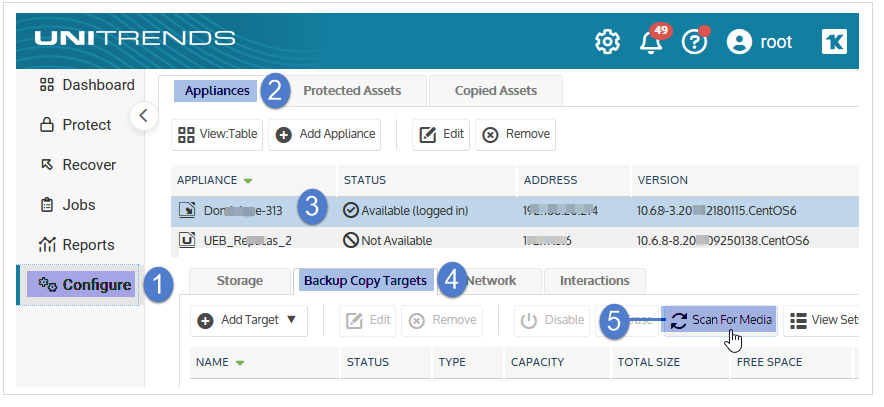Select the appliance row ending in -313
This screenshot has width=884, height=407.
point(515,211)
